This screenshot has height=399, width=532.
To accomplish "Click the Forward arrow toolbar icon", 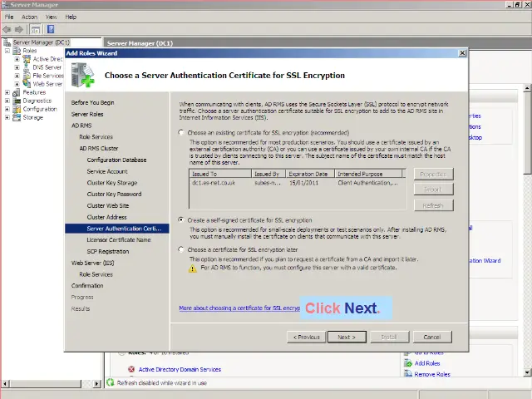I will [x=19, y=30].
